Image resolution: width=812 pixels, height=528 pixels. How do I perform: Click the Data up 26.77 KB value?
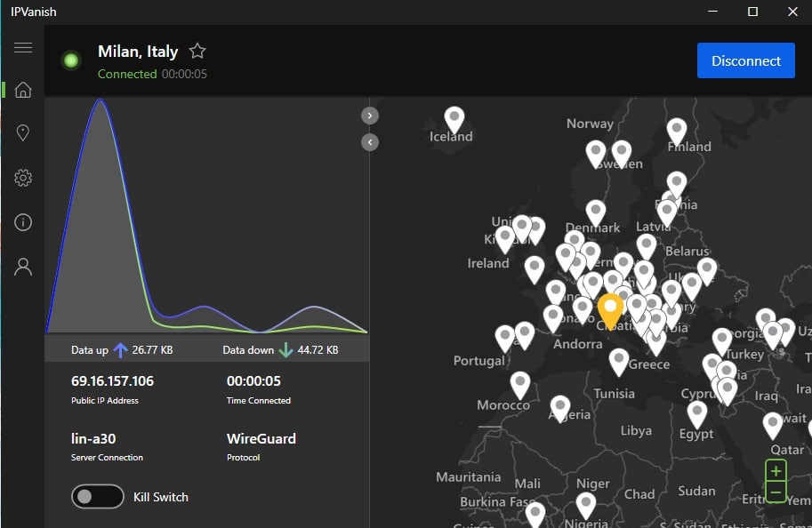click(x=152, y=350)
